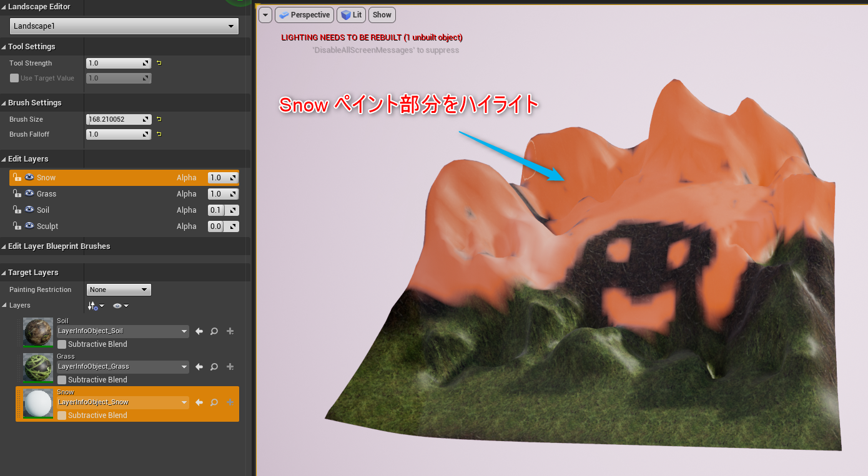Open LayerInfoObject_Grass asset dropdown

123,367
